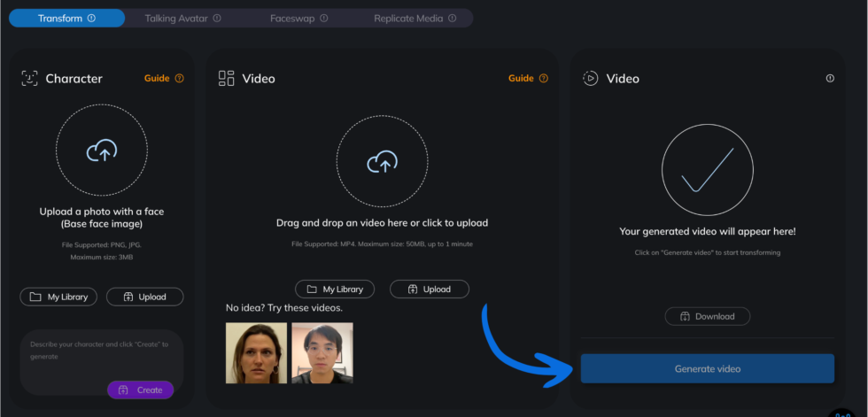
Task: Click "Your generated video will appear here!" text
Action: click(x=708, y=232)
